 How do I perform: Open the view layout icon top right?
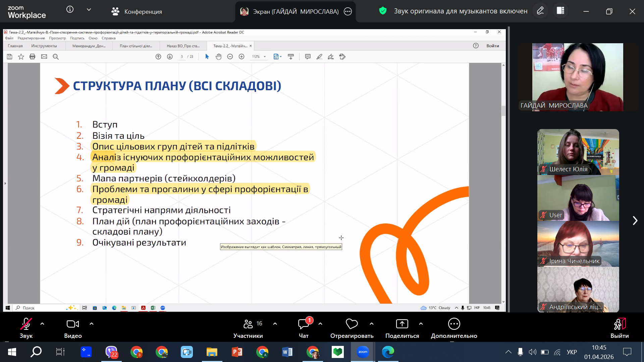560,11
